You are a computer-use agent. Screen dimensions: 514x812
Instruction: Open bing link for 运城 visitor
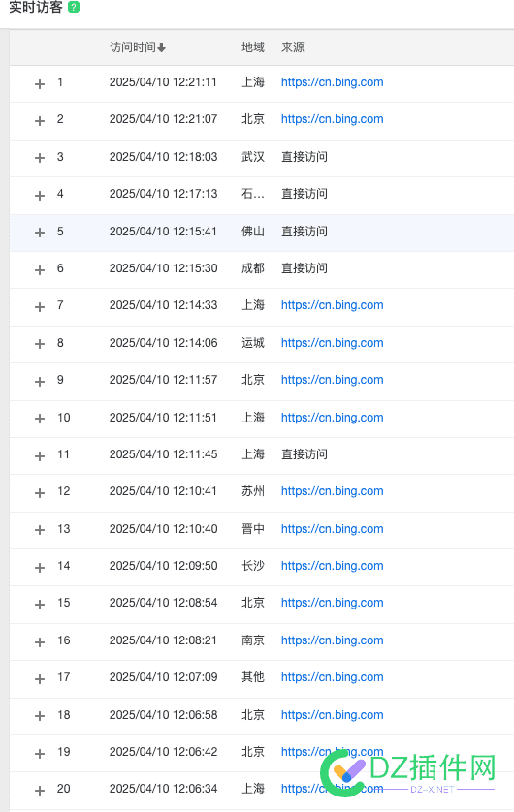332,343
